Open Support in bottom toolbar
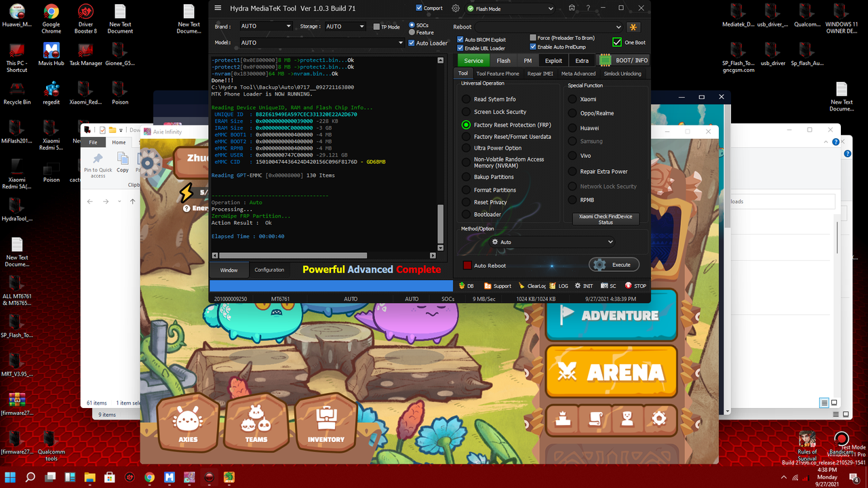Viewport: 868px width, 488px height. tap(498, 286)
